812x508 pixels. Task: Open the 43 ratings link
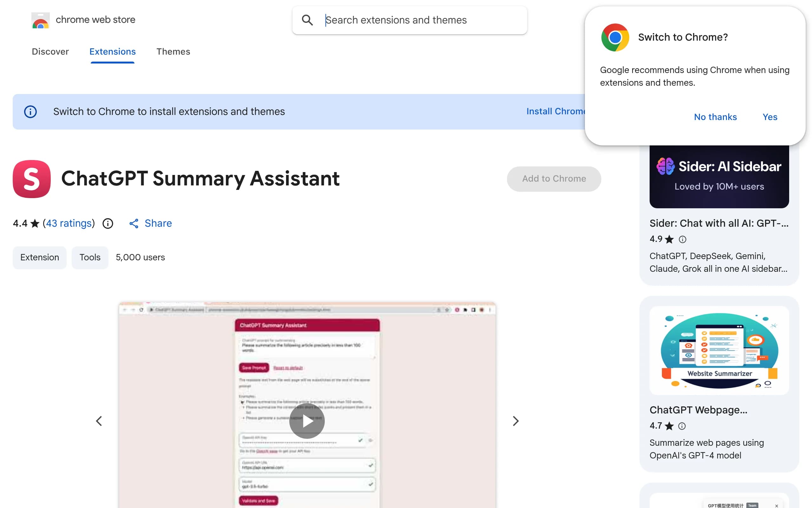point(69,223)
